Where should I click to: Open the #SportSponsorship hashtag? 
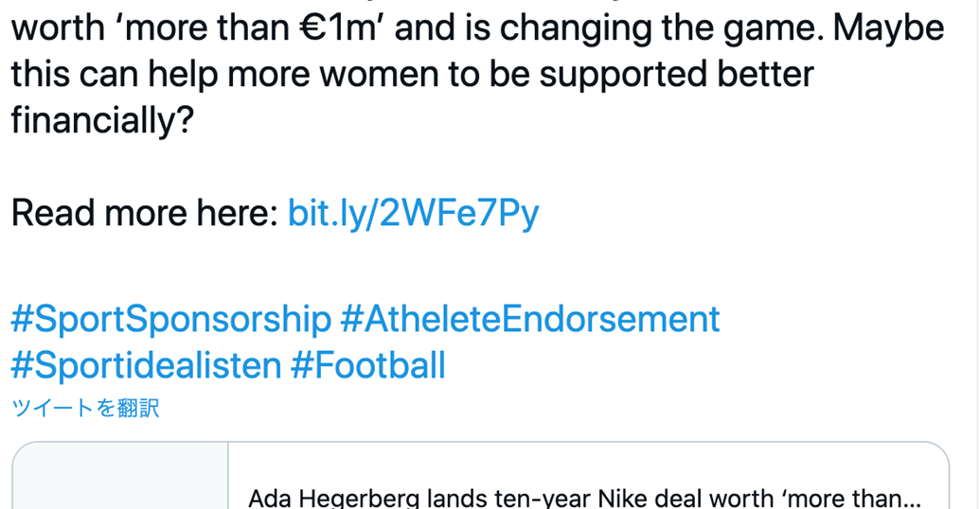pyautogui.click(x=171, y=319)
